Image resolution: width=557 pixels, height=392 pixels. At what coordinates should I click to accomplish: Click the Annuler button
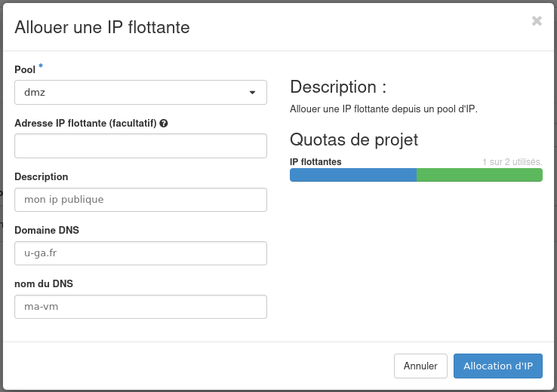(420, 366)
